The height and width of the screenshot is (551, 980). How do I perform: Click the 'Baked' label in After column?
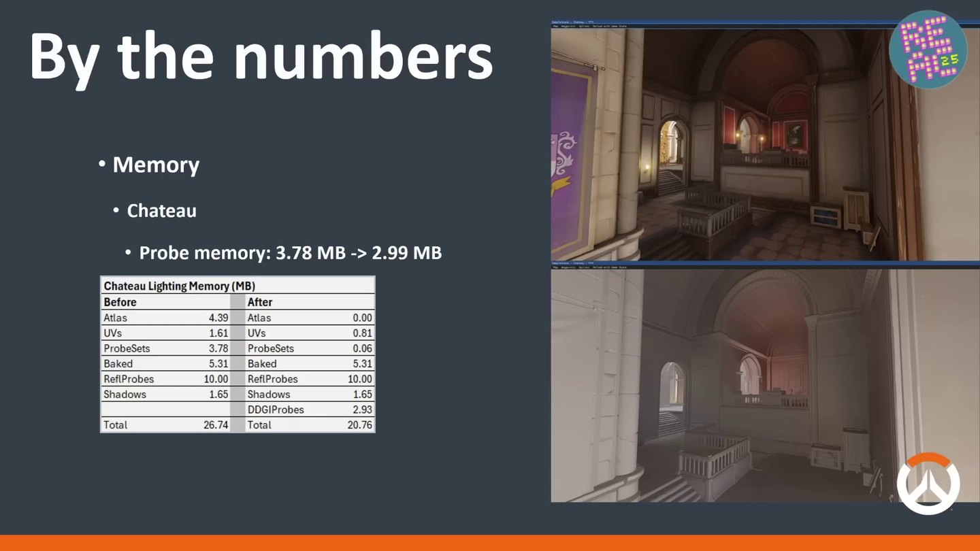tap(262, 364)
